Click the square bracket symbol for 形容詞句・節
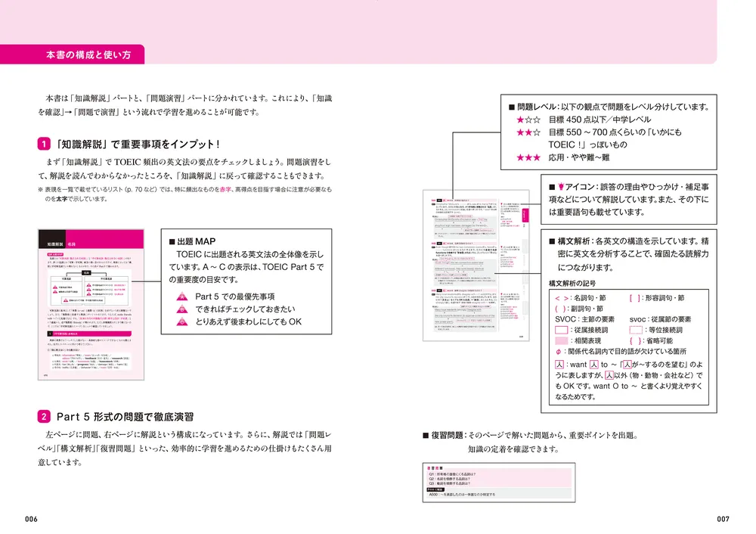Screen dimensions: 756x534 pos(634,298)
